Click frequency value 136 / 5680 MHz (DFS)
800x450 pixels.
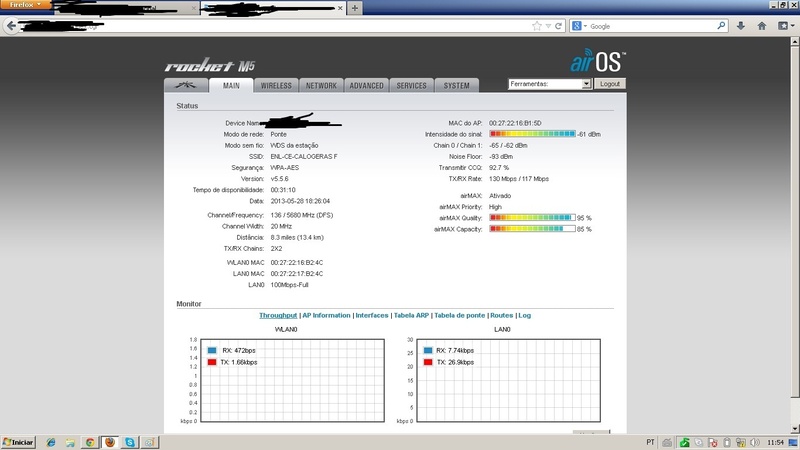pos(302,215)
